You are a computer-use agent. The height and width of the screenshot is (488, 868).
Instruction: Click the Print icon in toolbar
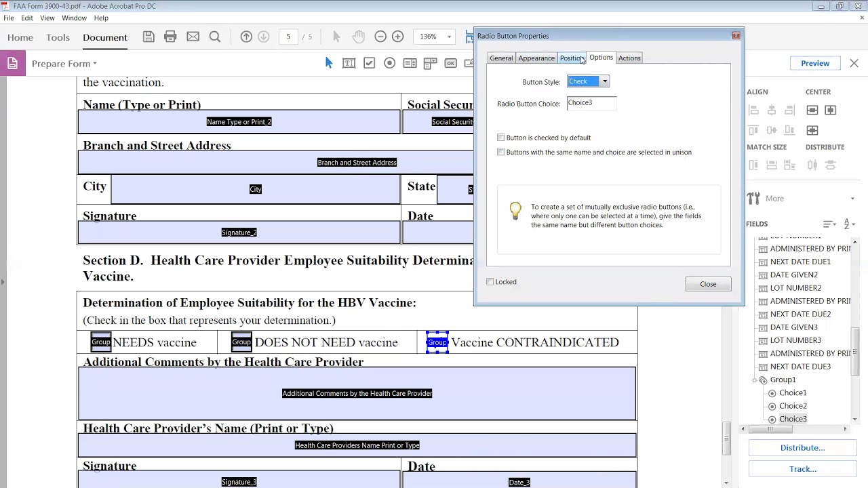click(170, 37)
